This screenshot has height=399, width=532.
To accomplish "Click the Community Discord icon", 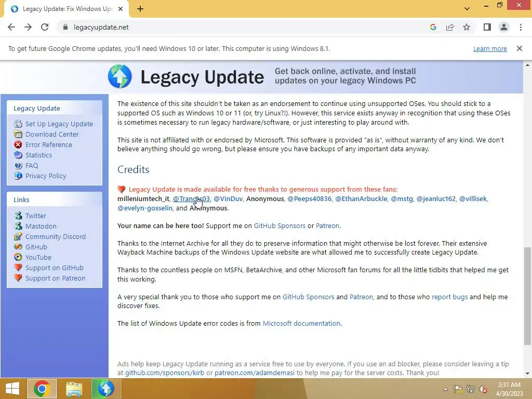I will [18, 236].
